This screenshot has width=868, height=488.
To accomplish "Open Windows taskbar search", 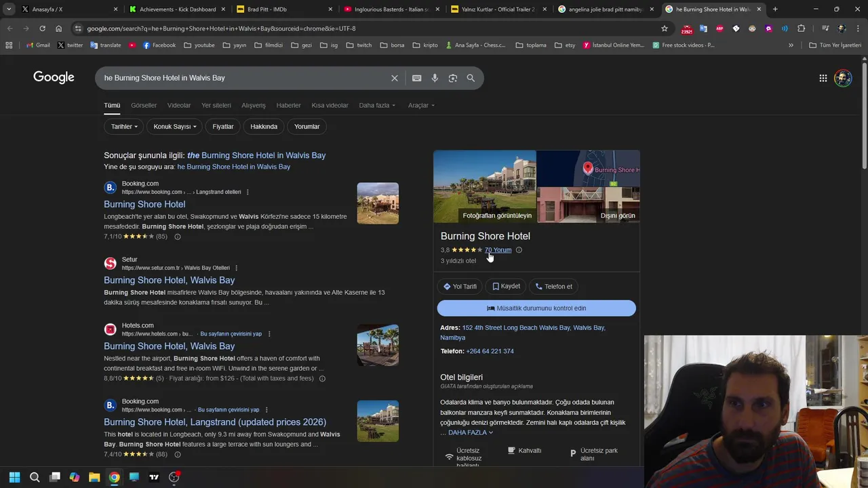I will (35, 477).
